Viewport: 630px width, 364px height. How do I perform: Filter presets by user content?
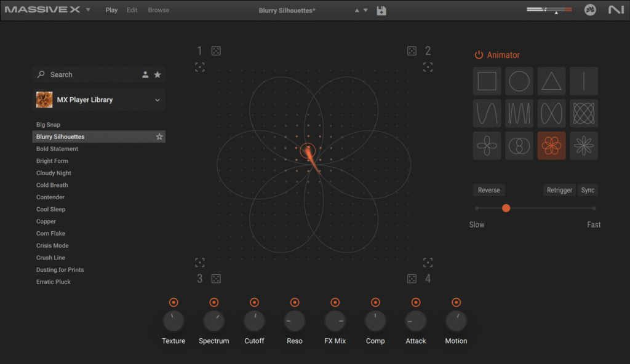pyautogui.click(x=145, y=75)
